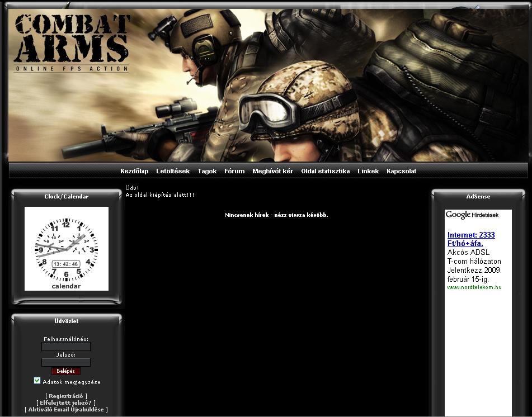
Task: Toggle the Adatok megjegyzése checkbox
Action: (x=37, y=381)
